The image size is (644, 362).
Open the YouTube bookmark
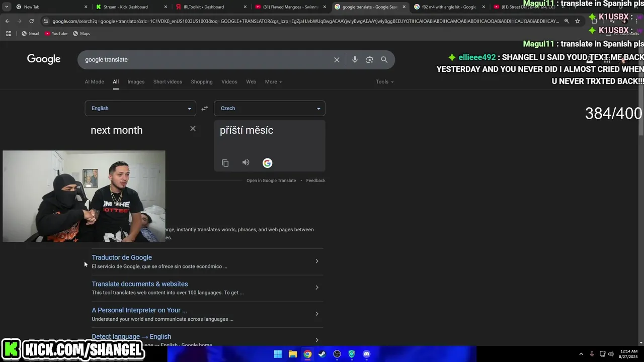pyautogui.click(x=56, y=34)
